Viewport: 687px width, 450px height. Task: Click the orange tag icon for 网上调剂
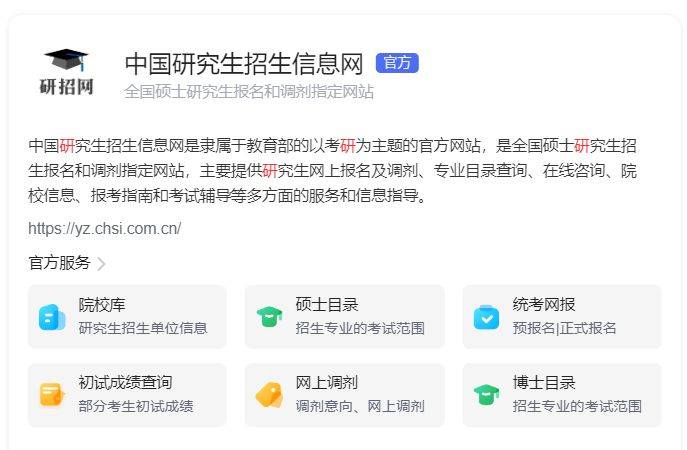tap(269, 395)
